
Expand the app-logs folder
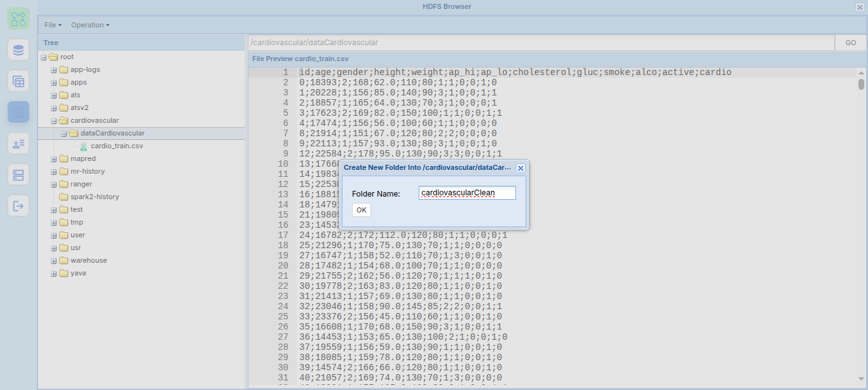click(x=54, y=70)
